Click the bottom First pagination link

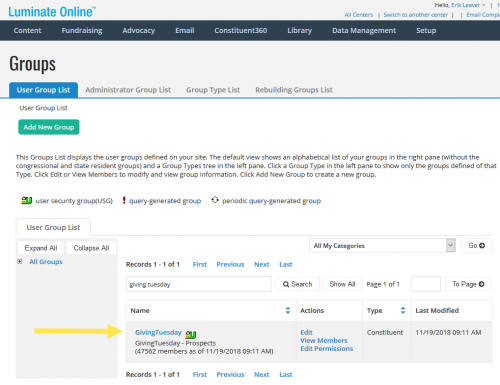point(200,374)
